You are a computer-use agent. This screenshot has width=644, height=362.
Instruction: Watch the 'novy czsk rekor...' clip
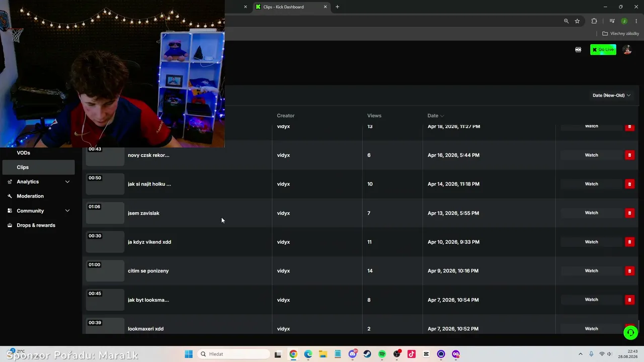pos(591,155)
